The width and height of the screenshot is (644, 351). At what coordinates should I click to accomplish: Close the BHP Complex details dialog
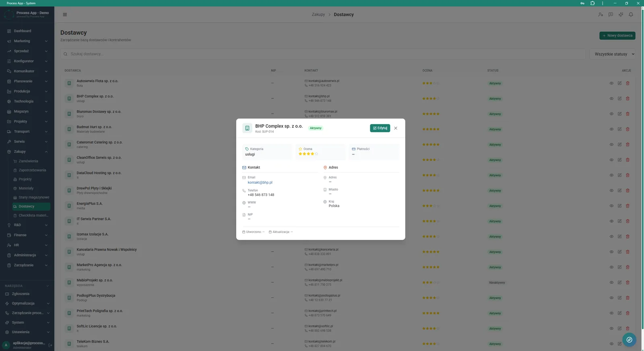click(396, 128)
